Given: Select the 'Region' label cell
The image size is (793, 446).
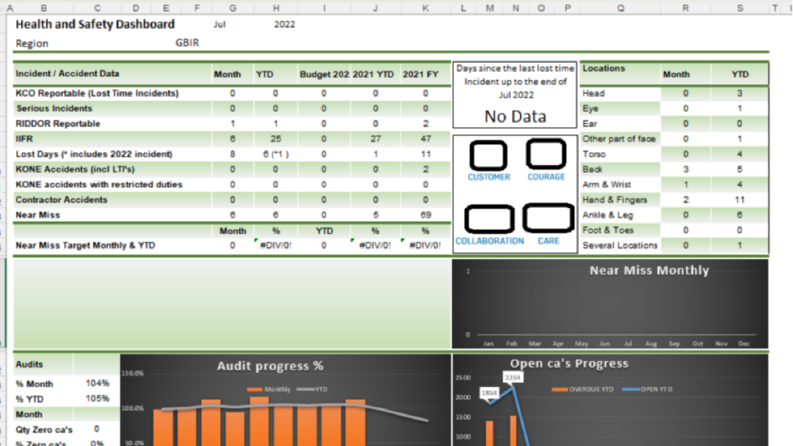Looking at the screenshot, I should 32,43.
